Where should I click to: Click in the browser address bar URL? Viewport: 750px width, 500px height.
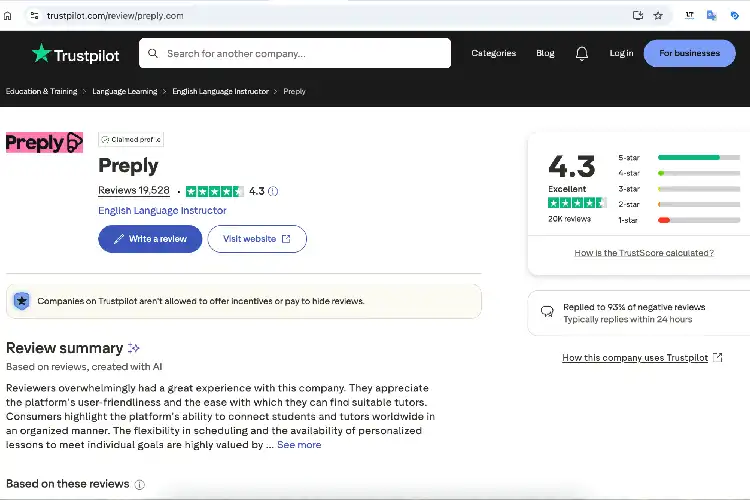pyautogui.click(x=115, y=16)
